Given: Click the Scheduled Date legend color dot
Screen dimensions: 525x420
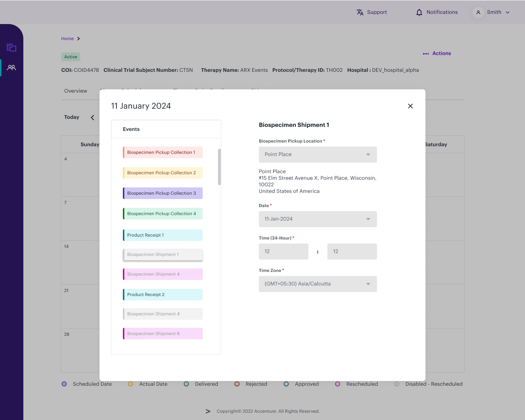Looking at the screenshot, I should [64, 384].
